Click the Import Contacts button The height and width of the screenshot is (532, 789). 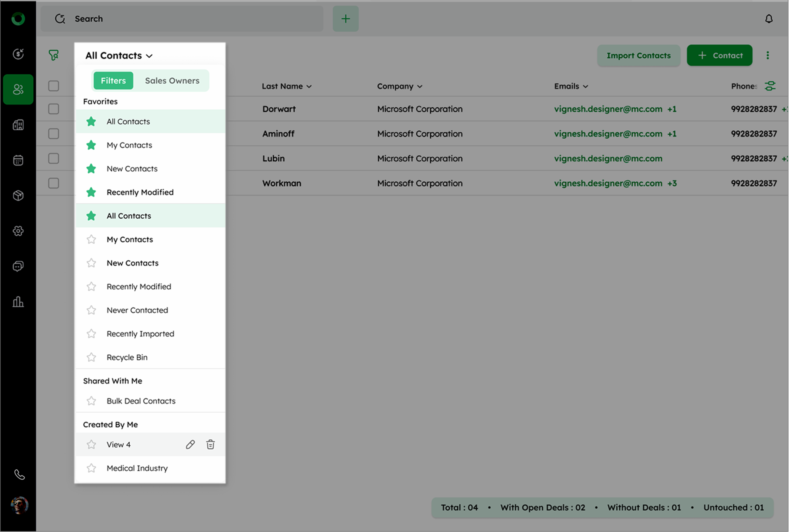638,55
